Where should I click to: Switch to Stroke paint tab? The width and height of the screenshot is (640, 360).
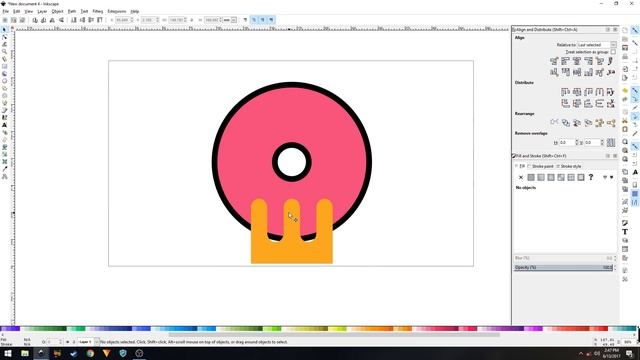click(540, 166)
